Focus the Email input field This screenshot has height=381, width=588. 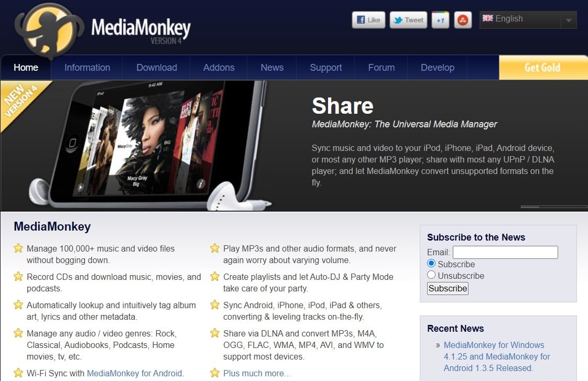tap(505, 252)
